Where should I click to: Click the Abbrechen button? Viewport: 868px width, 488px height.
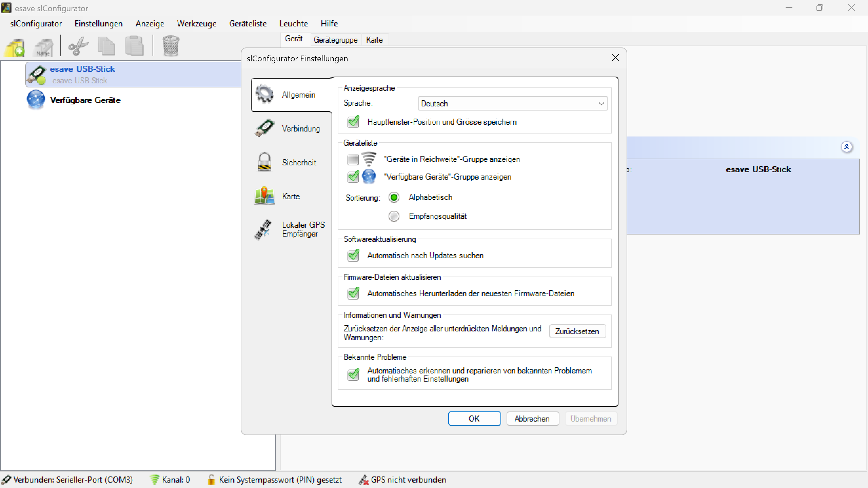click(532, 419)
